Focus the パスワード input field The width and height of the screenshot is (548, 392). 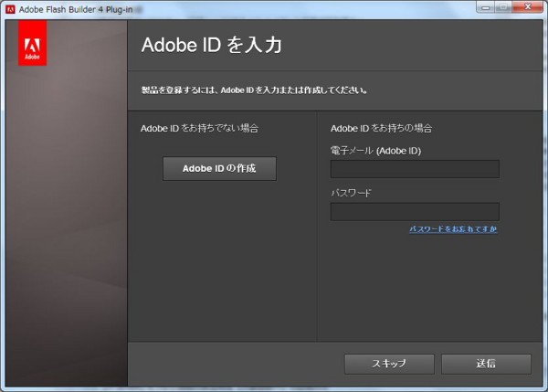click(415, 212)
